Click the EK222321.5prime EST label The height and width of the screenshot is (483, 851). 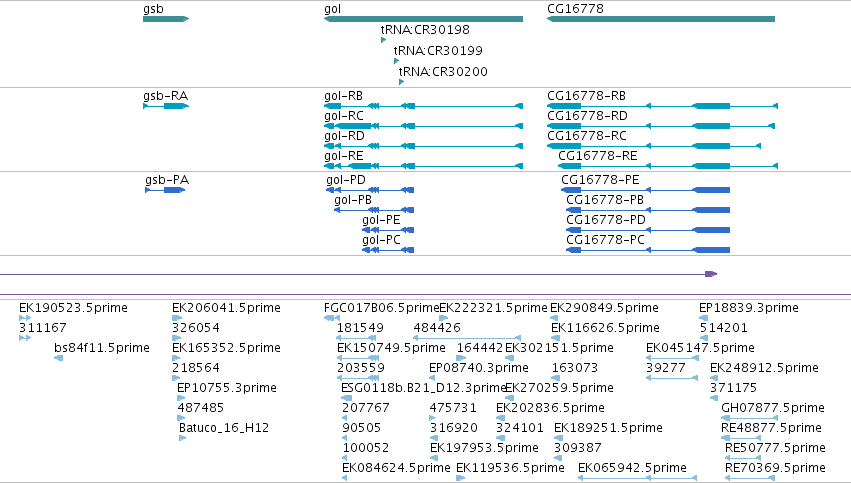pyautogui.click(x=493, y=308)
